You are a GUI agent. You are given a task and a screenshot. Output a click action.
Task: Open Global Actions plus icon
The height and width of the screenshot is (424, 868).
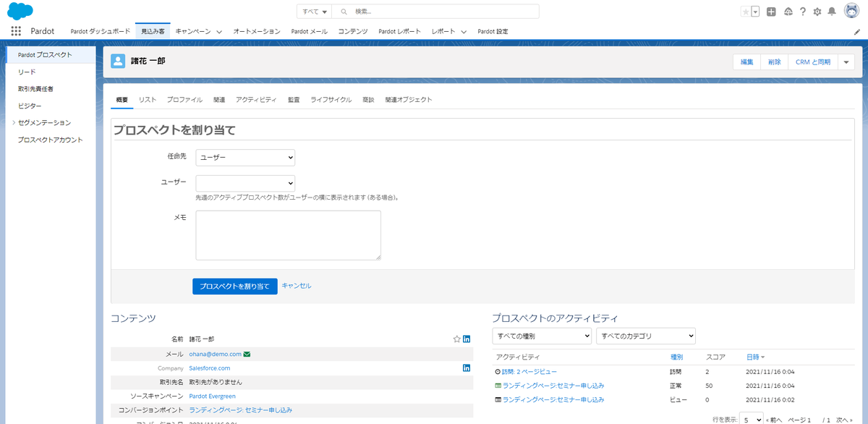pos(771,12)
